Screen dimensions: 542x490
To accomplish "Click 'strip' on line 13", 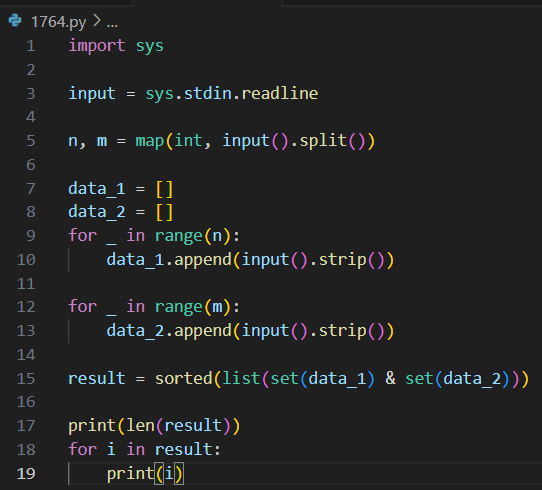I will tap(342, 331).
